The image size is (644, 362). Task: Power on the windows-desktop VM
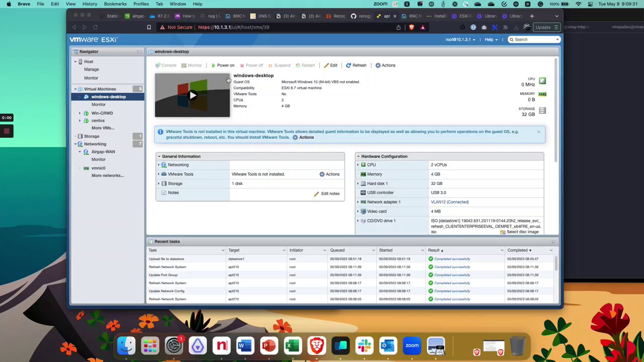223,65
